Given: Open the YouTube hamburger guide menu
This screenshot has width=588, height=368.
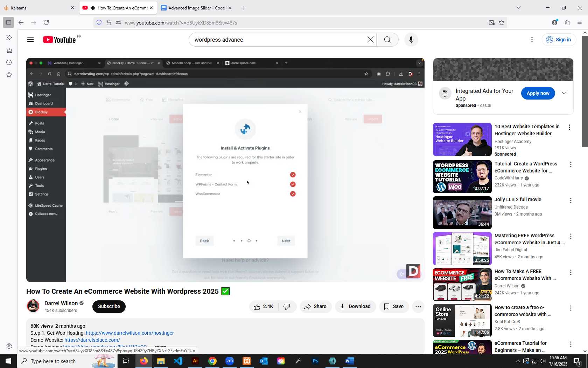Looking at the screenshot, I should point(30,40).
